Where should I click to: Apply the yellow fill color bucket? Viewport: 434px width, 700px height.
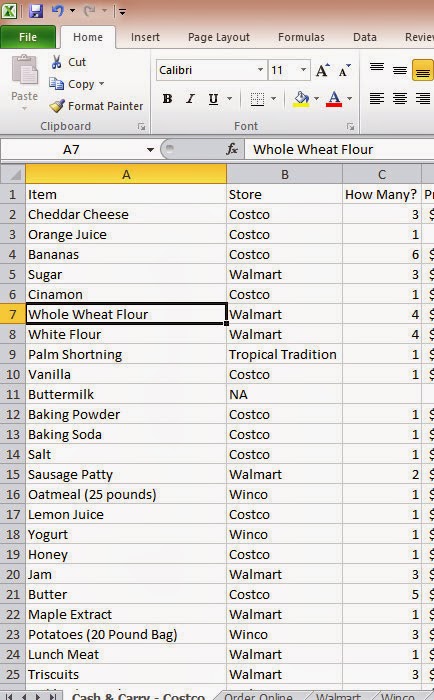301,99
